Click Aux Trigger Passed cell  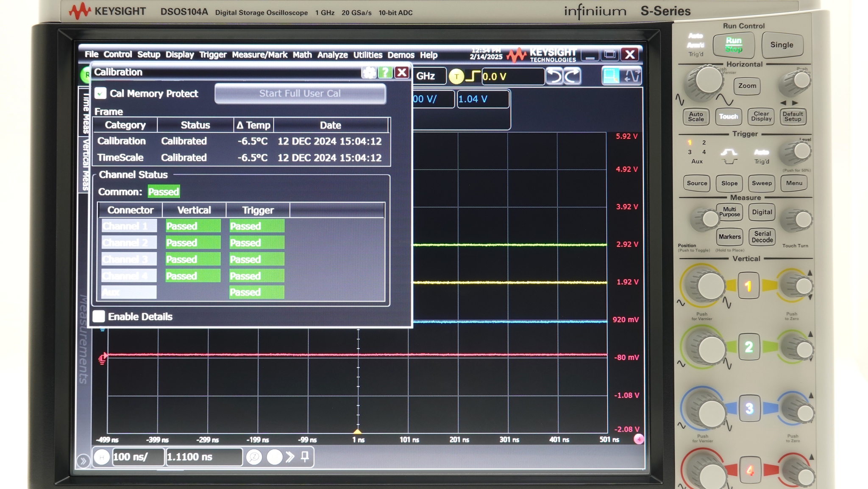coord(256,292)
